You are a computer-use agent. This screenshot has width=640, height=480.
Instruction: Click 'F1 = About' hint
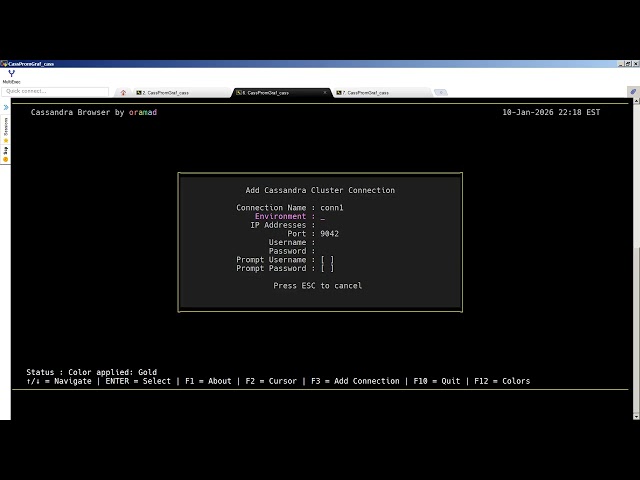click(x=208, y=381)
